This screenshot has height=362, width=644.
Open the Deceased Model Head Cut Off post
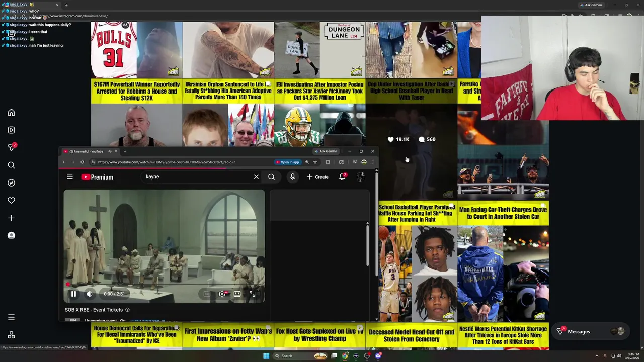(412, 336)
